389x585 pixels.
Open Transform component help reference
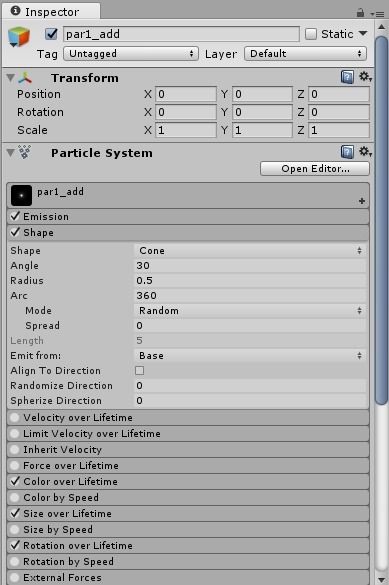pyautogui.click(x=347, y=77)
